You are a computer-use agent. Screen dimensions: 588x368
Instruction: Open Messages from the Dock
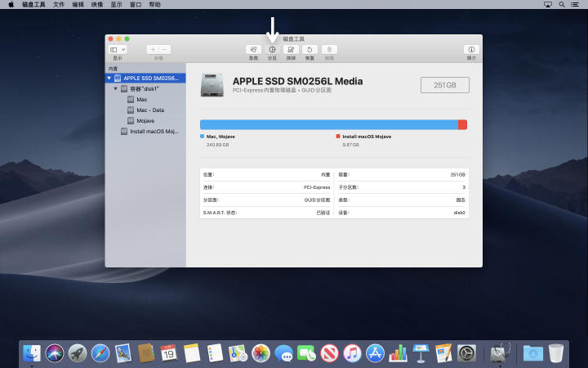283,353
